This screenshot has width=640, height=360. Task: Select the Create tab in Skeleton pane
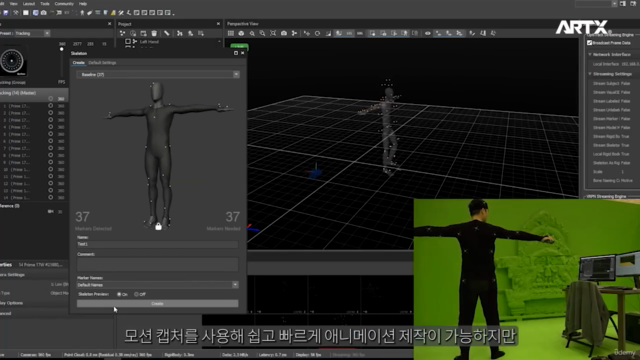coord(78,63)
